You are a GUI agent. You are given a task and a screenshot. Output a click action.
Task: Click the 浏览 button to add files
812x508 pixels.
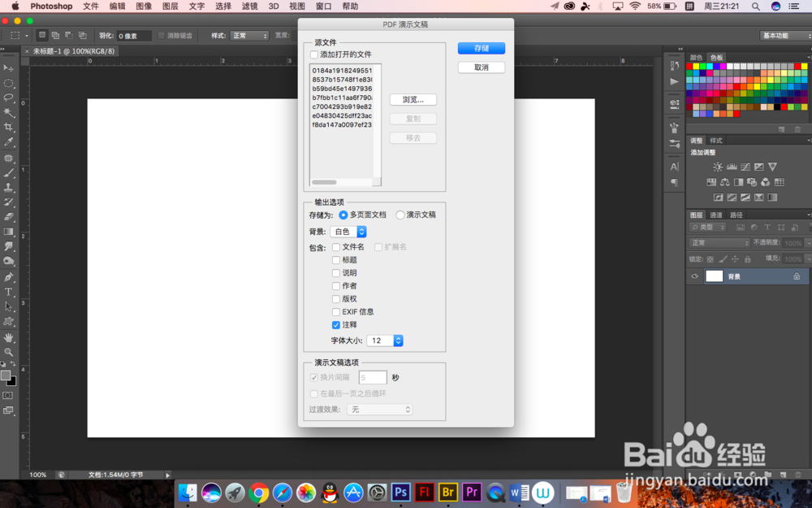(412, 99)
